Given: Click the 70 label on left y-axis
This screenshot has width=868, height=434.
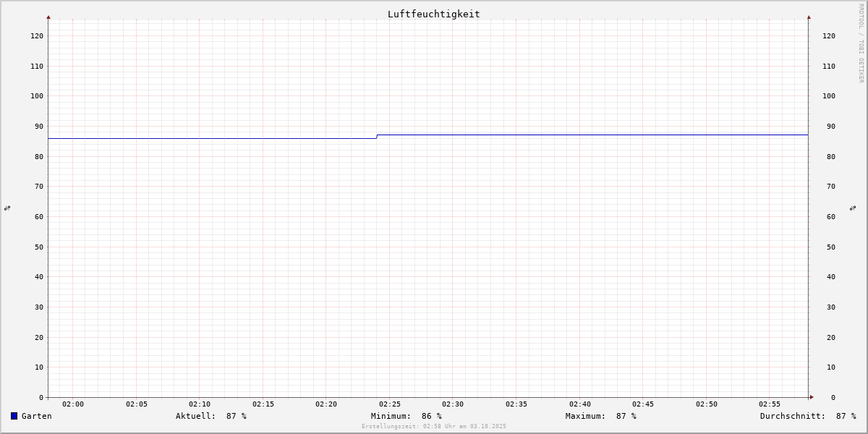Looking at the screenshot, I should [x=39, y=187].
